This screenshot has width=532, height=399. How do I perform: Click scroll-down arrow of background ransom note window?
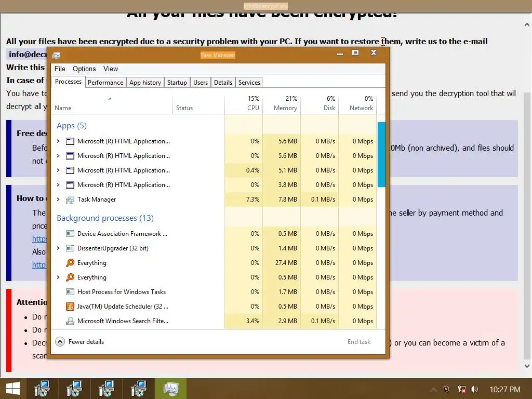point(527,366)
